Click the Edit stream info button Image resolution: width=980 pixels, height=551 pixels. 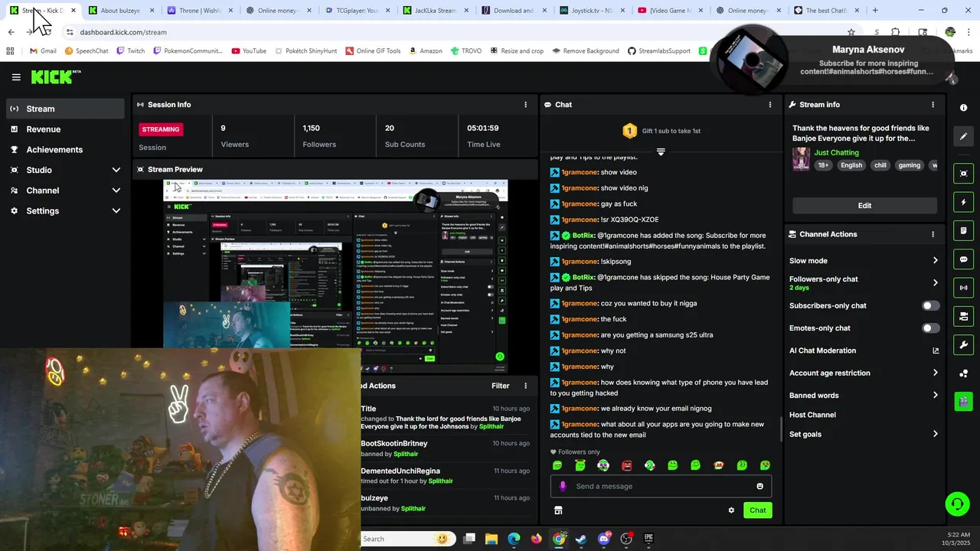[864, 205]
